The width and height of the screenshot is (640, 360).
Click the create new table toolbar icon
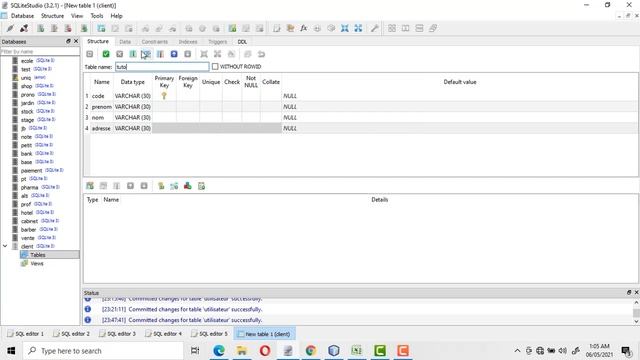click(x=101, y=28)
